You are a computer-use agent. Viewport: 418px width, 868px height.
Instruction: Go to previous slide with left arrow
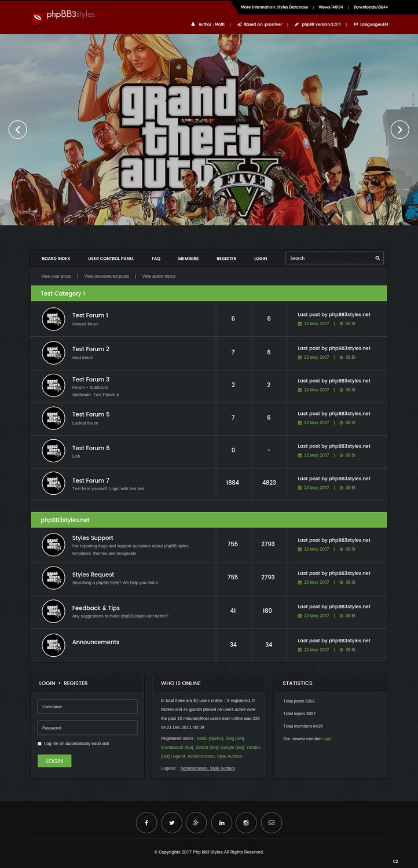(x=18, y=130)
